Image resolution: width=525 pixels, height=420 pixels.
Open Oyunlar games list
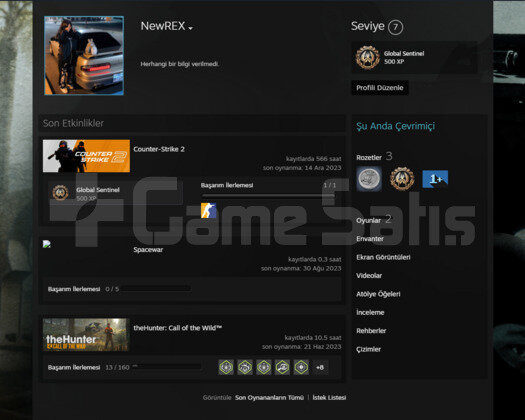(368, 220)
